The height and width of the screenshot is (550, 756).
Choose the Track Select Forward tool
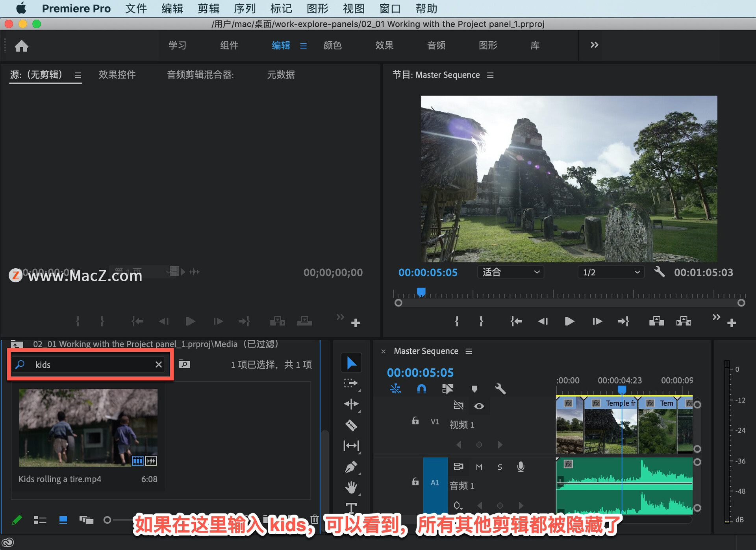[350, 383]
